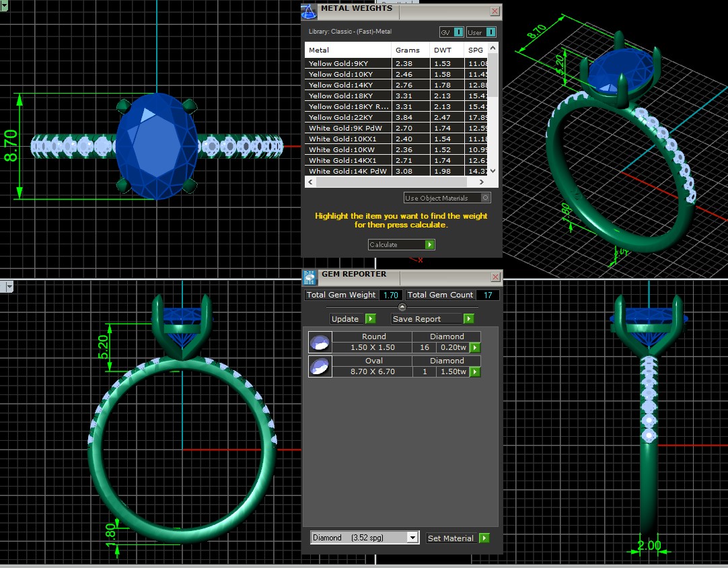728x568 pixels.
Task: Open the viewport dropdown at left edge
Action: pyautogui.click(x=9, y=287)
